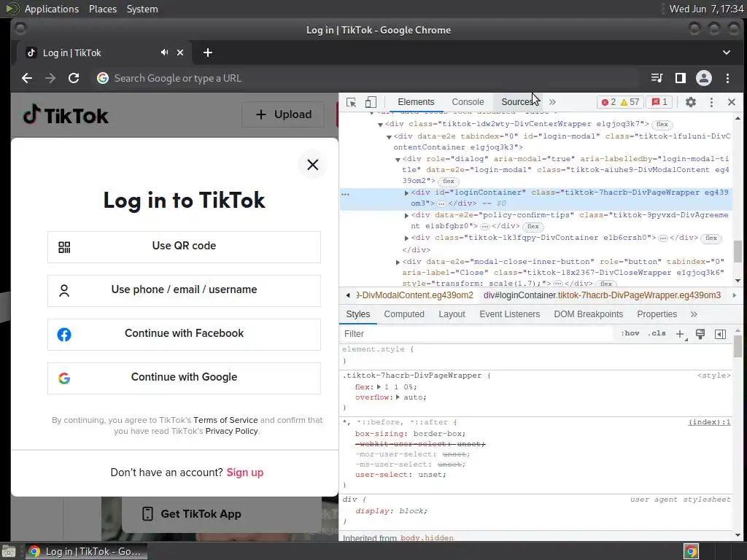
Task: Mute the Log in | TikTok tab audio
Action: pos(164,52)
